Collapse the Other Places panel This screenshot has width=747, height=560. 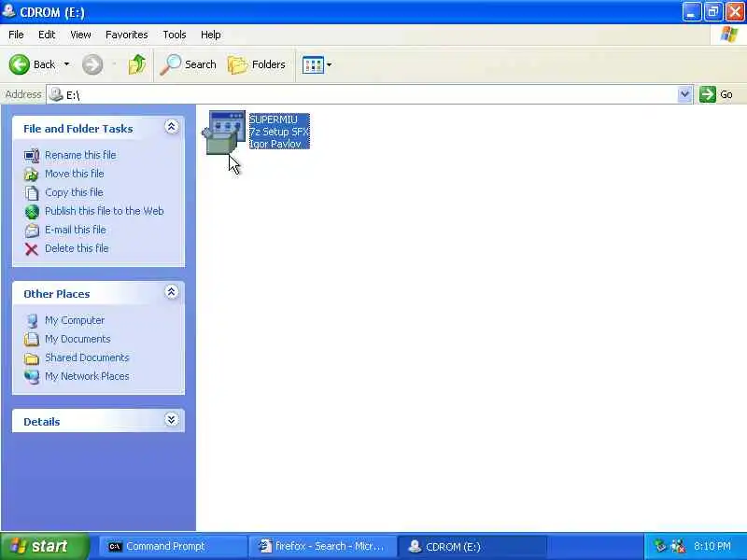(x=172, y=292)
